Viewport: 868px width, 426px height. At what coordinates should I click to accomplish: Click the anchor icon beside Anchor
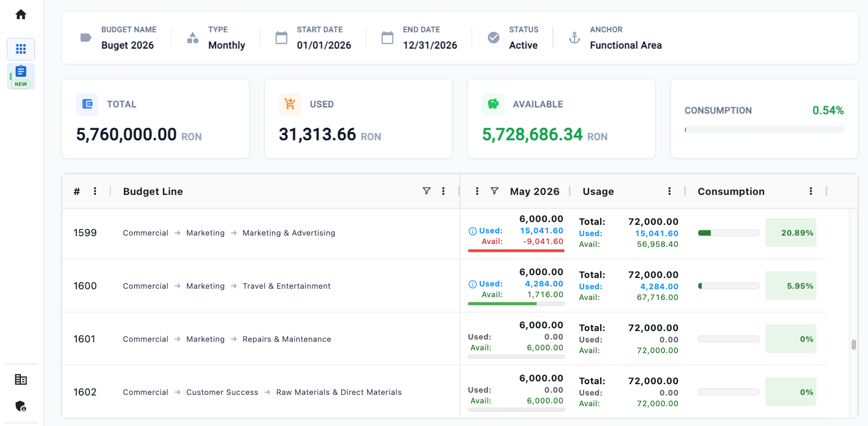point(575,38)
